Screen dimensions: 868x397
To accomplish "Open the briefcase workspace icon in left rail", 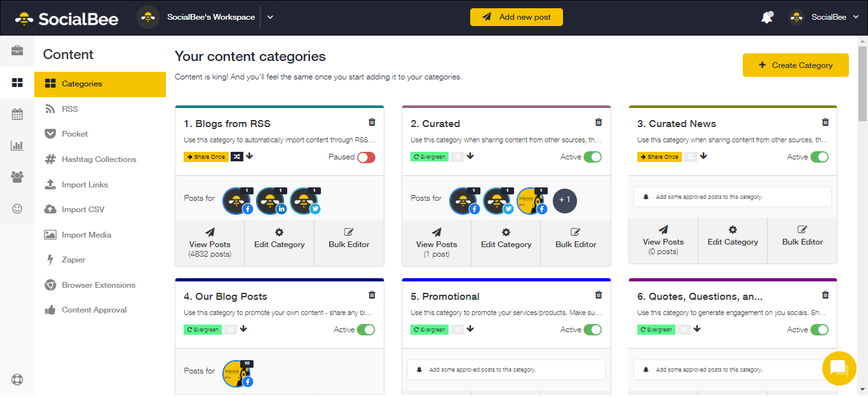I will click(17, 50).
